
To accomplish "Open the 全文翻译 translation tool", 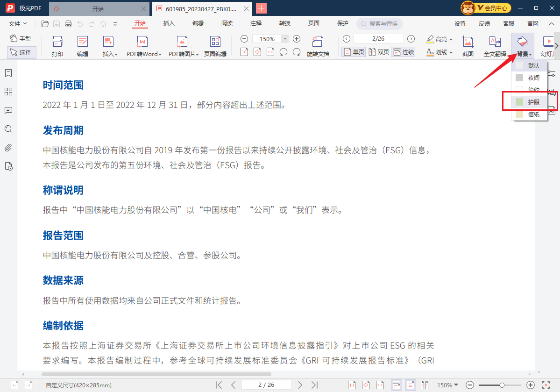I will coord(495,46).
